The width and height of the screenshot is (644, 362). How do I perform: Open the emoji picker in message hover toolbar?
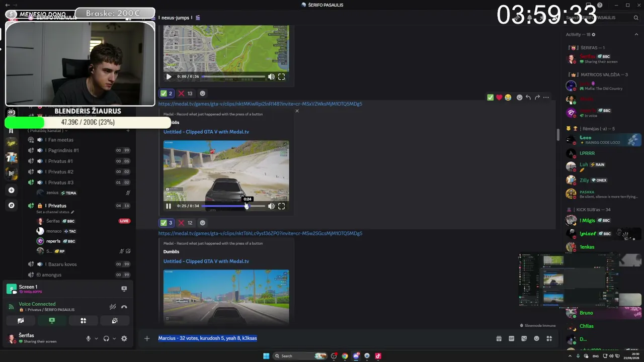(x=519, y=98)
